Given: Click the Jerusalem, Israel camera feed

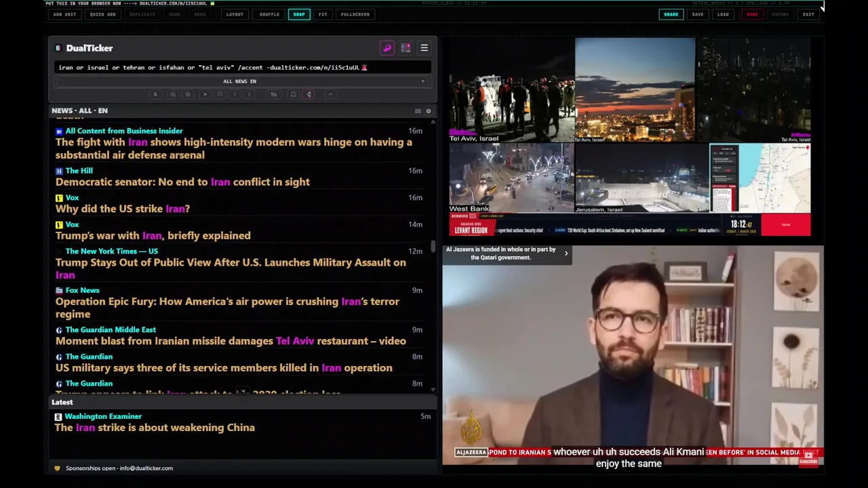Looking at the screenshot, I should 642,178.
